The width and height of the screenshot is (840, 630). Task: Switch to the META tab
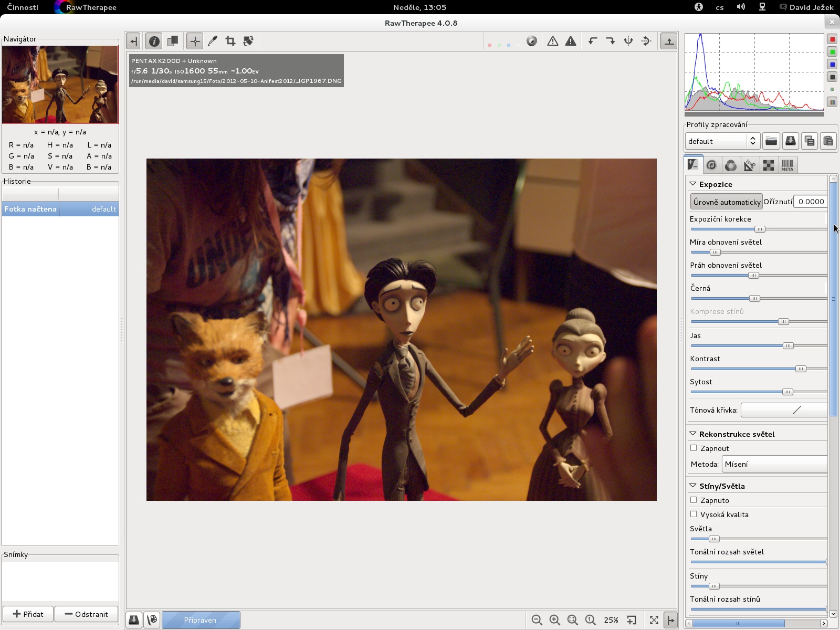(x=787, y=165)
